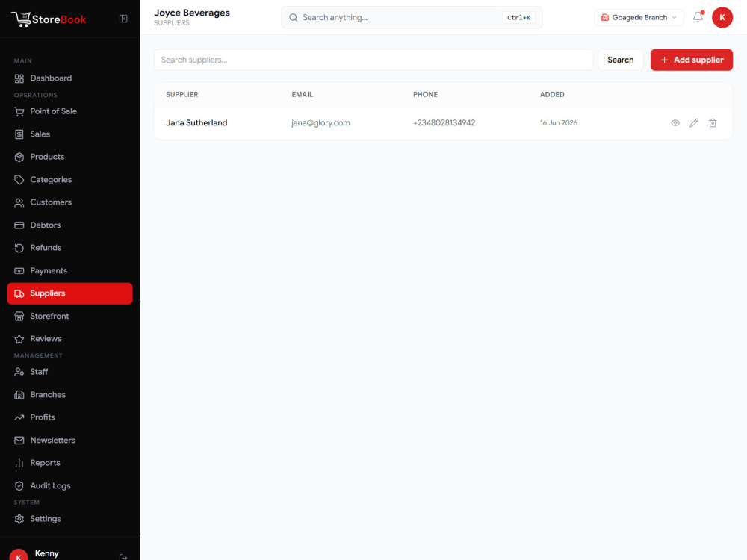Click the ADDED column header
The image size is (747, 560).
click(552, 94)
